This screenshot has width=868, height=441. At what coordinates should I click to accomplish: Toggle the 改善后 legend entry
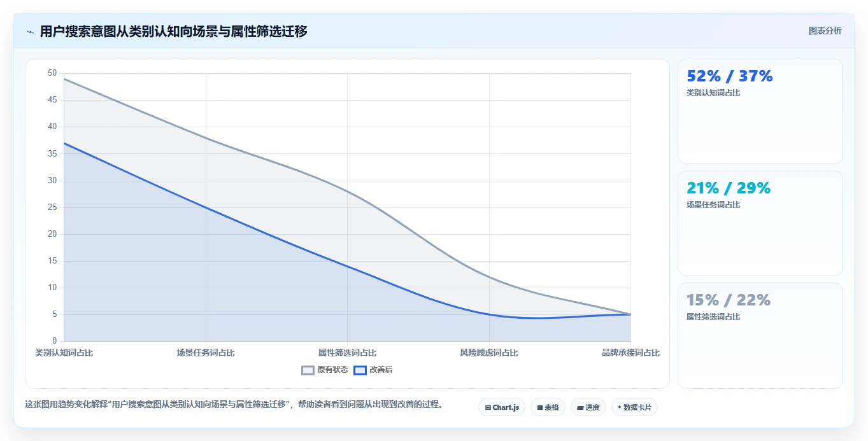tap(373, 370)
